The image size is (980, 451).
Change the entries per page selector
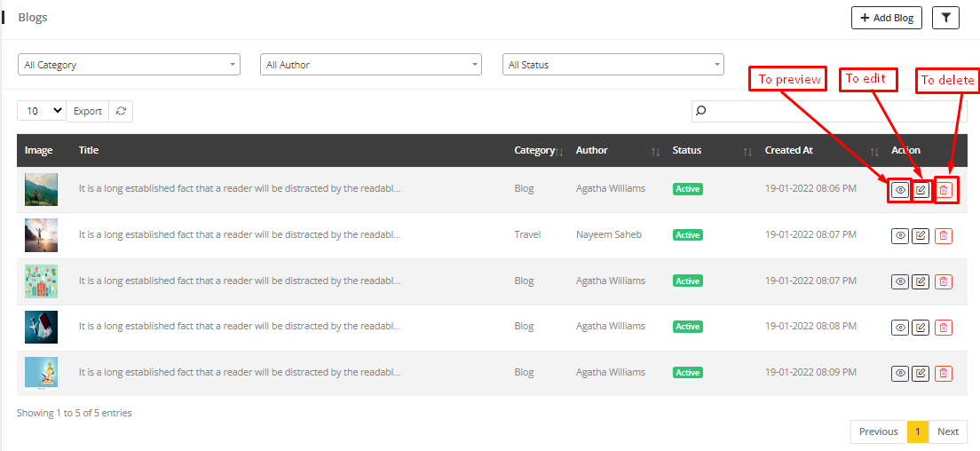click(42, 111)
